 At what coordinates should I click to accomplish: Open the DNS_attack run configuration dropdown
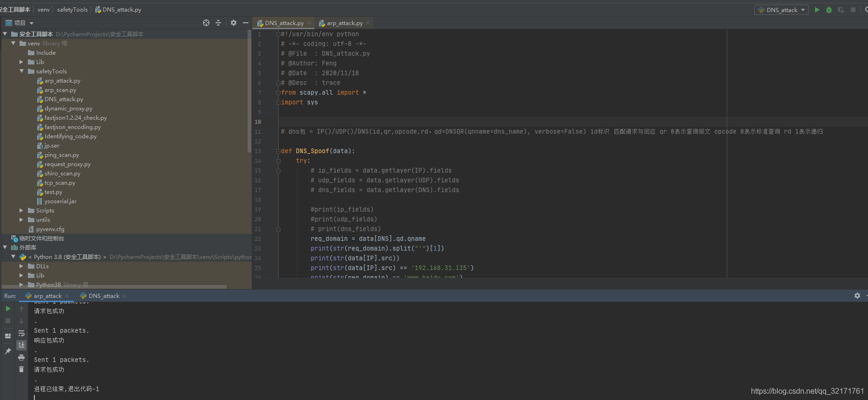pyautogui.click(x=781, y=10)
